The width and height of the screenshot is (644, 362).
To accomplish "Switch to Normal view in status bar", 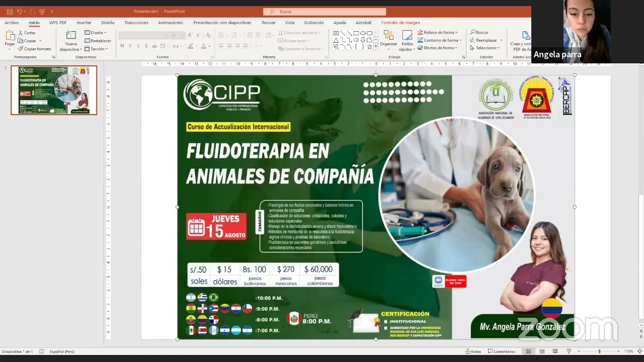I will pos(528,351).
